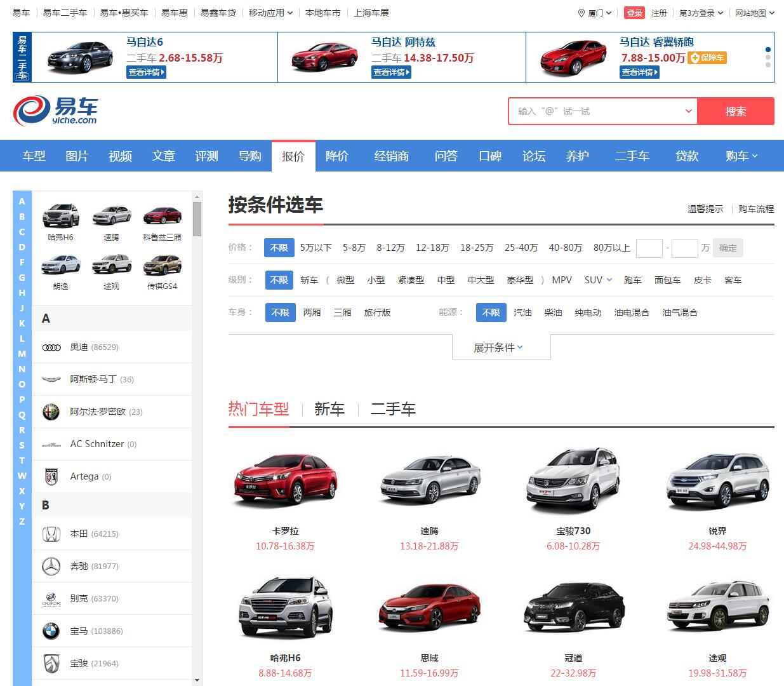
Task: Select price filter 80万以上
Action: coord(612,248)
